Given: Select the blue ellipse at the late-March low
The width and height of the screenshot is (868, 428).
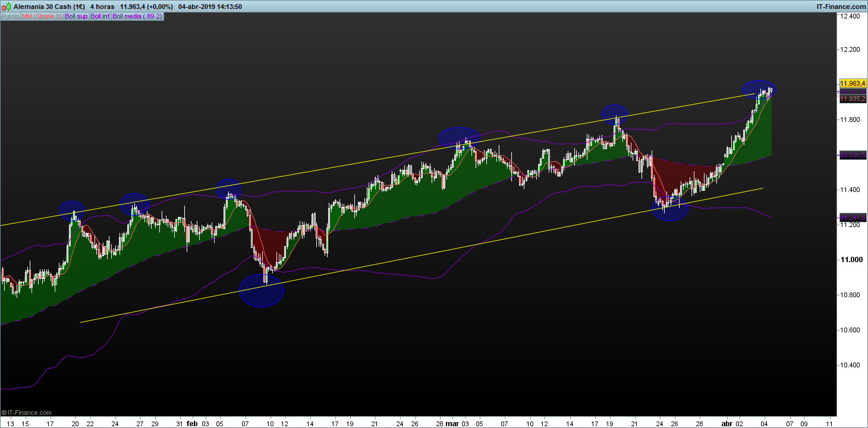Looking at the screenshot, I should coord(670,209).
